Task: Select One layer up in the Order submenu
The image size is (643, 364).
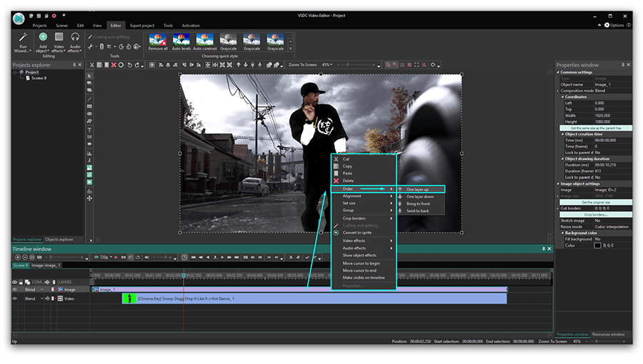Action: [x=418, y=189]
